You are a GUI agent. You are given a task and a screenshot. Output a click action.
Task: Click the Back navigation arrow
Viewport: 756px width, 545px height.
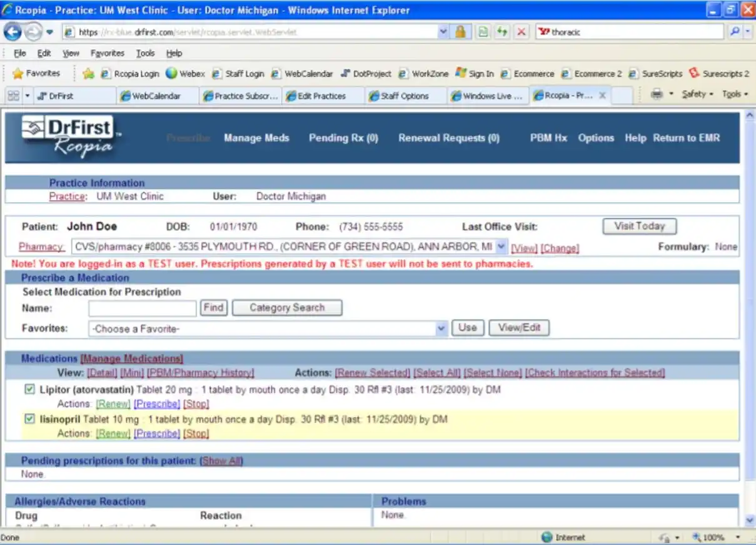[13, 31]
